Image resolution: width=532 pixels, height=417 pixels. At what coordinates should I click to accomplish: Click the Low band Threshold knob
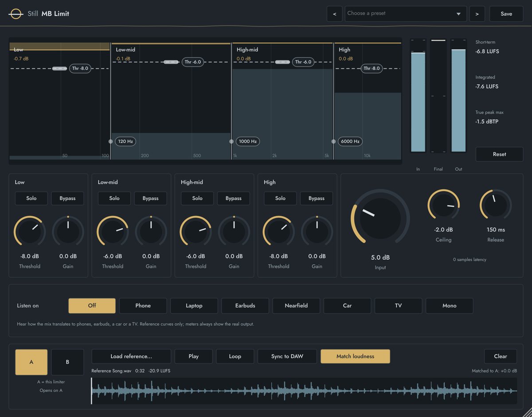[30, 231]
